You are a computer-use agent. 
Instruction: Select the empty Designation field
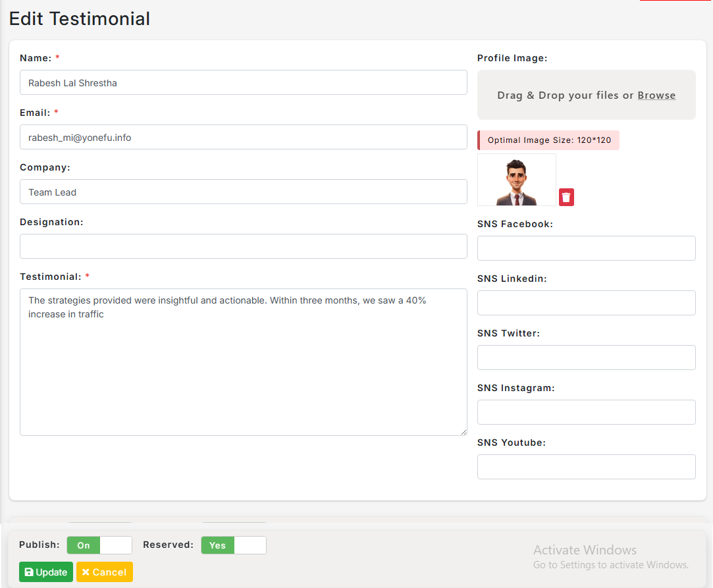[244, 246]
